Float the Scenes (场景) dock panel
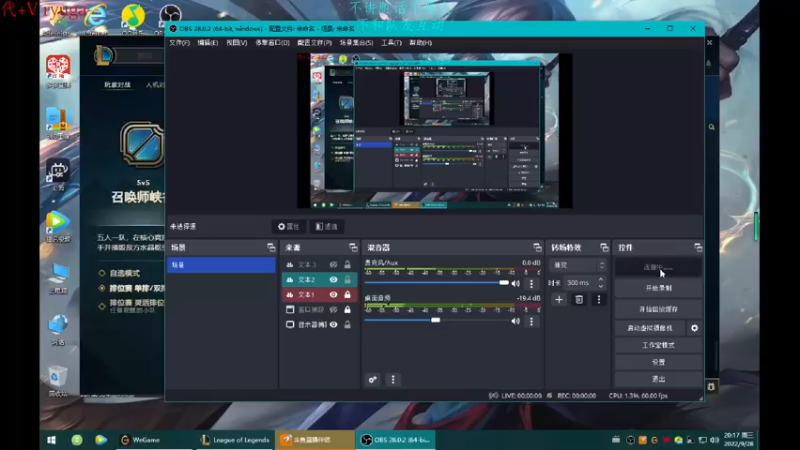 tap(271, 247)
